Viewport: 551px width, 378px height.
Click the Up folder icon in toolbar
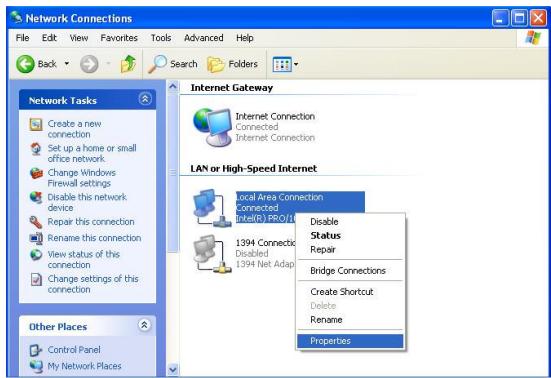tap(128, 64)
